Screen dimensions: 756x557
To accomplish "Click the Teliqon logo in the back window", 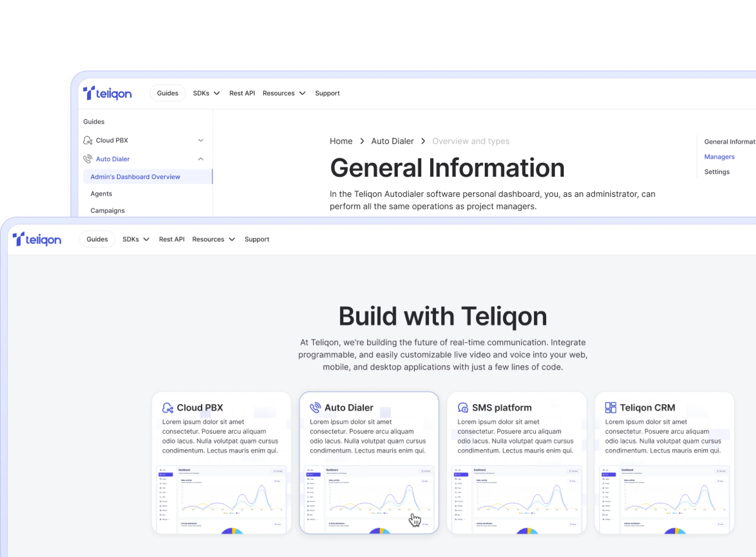I will [107, 93].
